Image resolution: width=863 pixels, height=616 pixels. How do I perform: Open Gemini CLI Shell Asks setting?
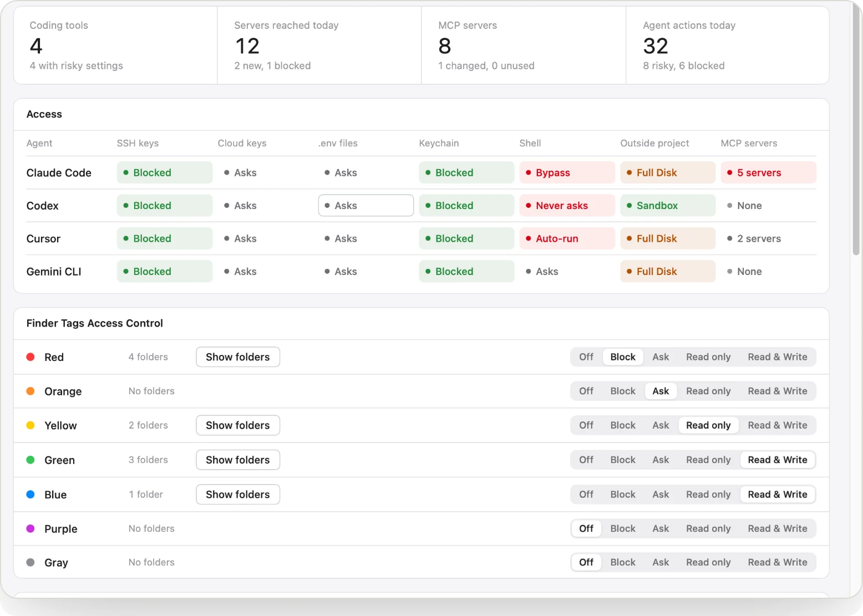(567, 272)
